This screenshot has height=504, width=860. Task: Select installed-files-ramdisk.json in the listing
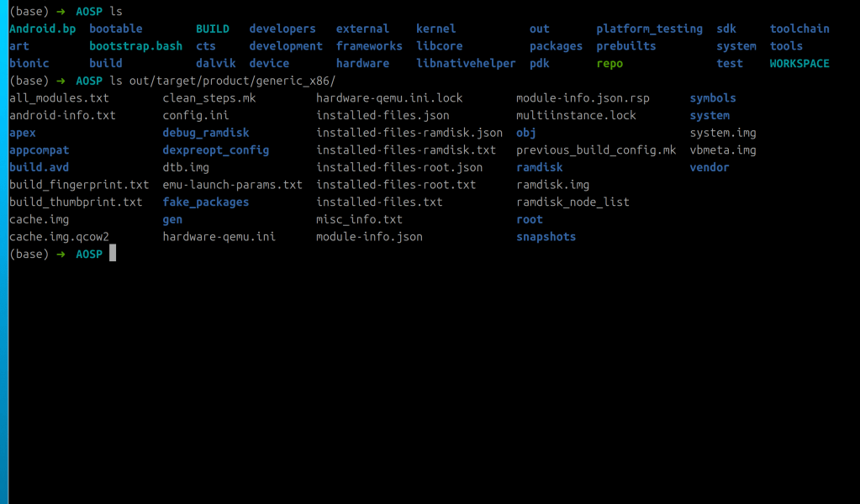coord(409,133)
